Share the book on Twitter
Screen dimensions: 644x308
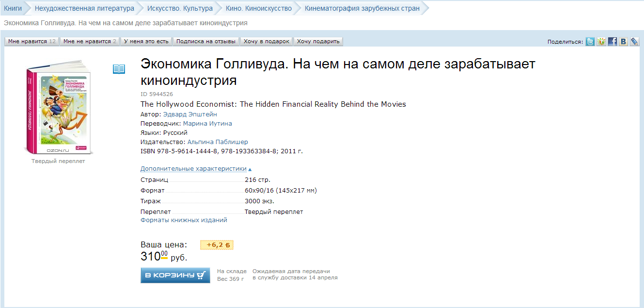(x=590, y=42)
